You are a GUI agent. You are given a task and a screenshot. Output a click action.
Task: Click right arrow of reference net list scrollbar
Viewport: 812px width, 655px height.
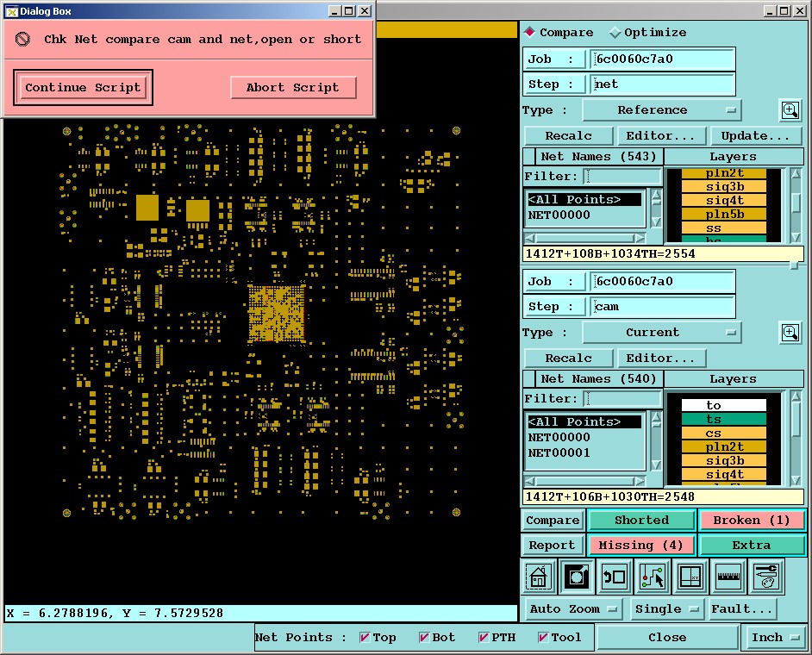(x=640, y=238)
